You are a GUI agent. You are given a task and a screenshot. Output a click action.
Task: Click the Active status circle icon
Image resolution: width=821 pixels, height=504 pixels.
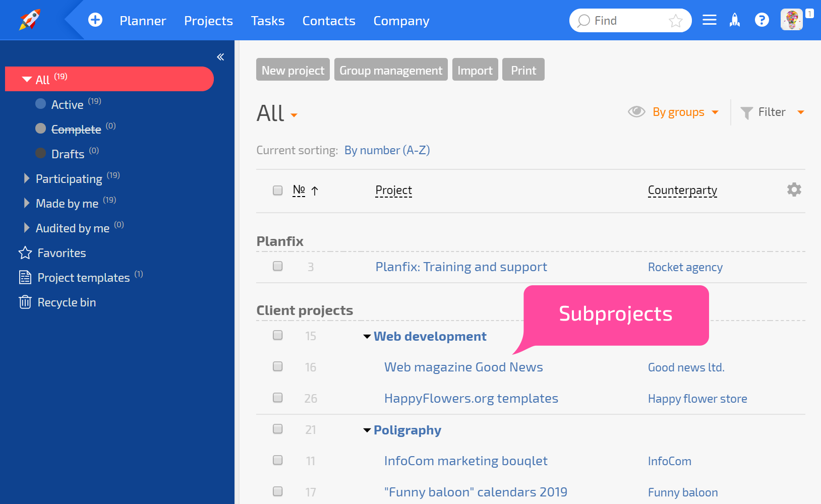40,104
